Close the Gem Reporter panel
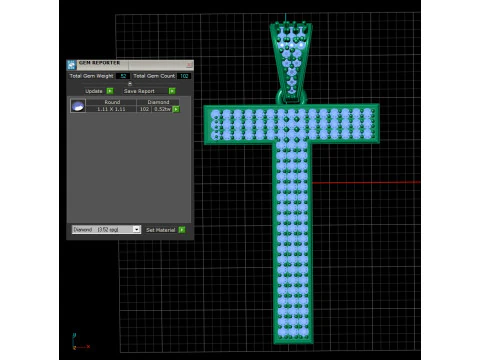This screenshot has height=360, width=480. click(189, 65)
